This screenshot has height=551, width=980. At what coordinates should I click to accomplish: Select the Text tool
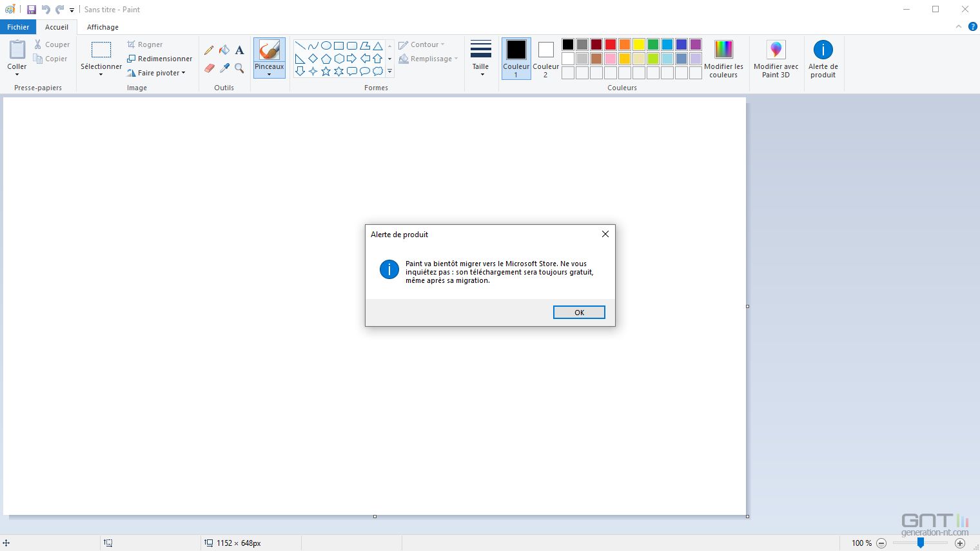pyautogui.click(x=239, y=50)
